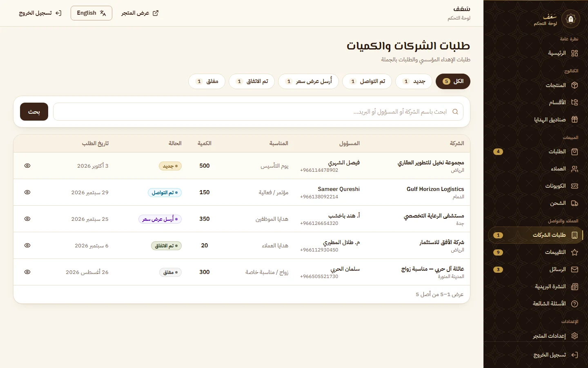Click the مغلق status badge in table
Image resolution: width=588 pixels, height=368 pixels.
pos(170,272)
